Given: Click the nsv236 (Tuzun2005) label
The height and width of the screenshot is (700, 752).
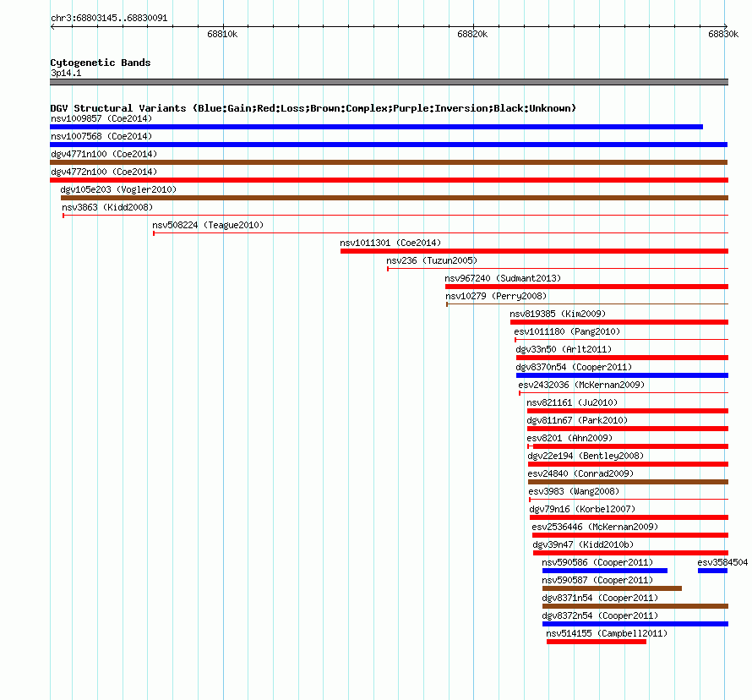Looking at the screenshot, I should (432, 260).
